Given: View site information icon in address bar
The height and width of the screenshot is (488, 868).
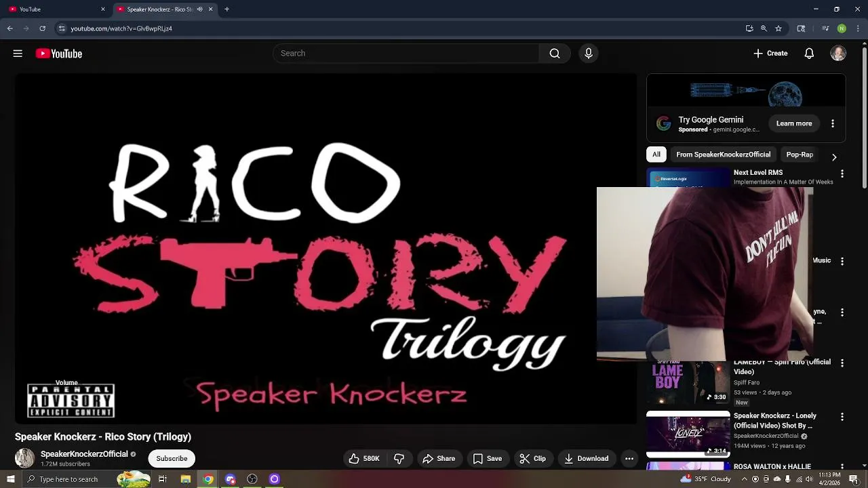Looking at the screenshot, I should [x=62, y=28].
